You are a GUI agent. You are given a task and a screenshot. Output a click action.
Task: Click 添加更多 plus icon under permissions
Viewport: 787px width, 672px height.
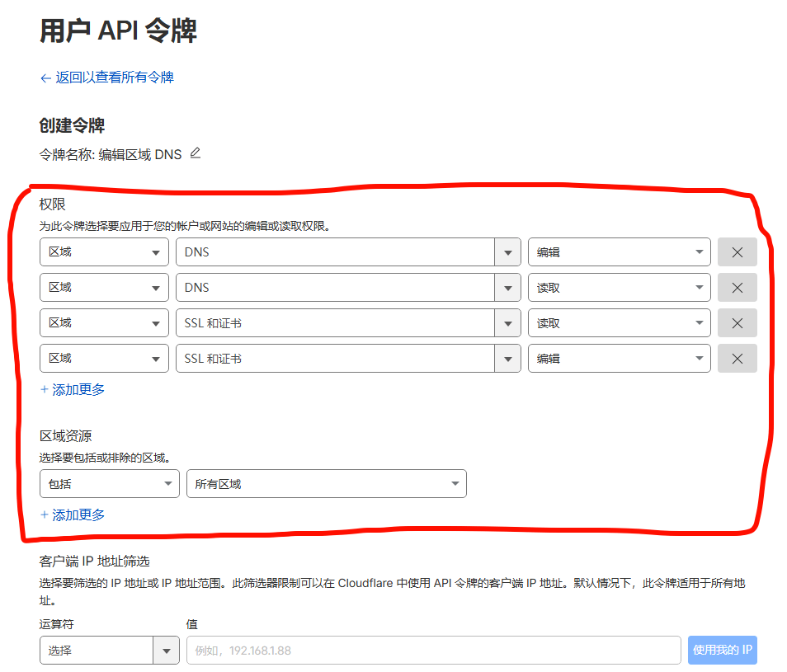pos(41,390)
